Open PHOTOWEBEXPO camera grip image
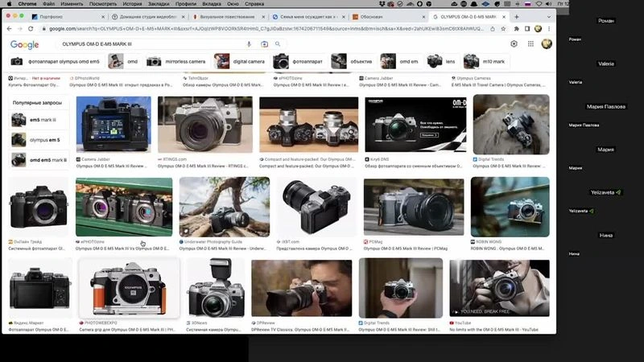644x362 pixels. (x=129, y=288)
